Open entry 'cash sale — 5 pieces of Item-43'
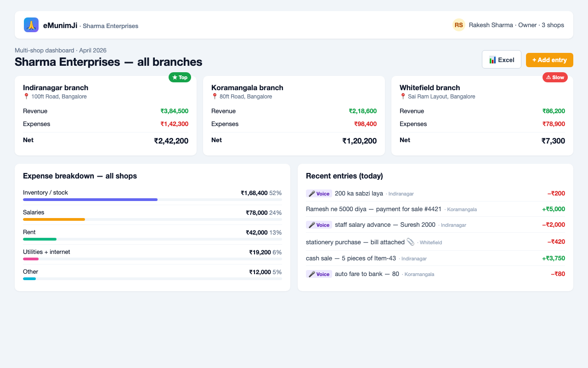Viewport: 588px width, 368px height. point(351,259)
